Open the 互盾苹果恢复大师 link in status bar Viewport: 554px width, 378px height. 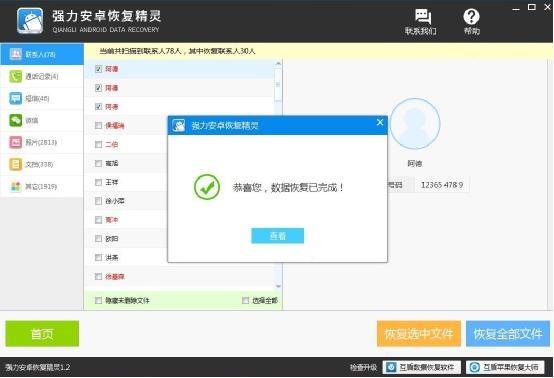pos(505,367)
